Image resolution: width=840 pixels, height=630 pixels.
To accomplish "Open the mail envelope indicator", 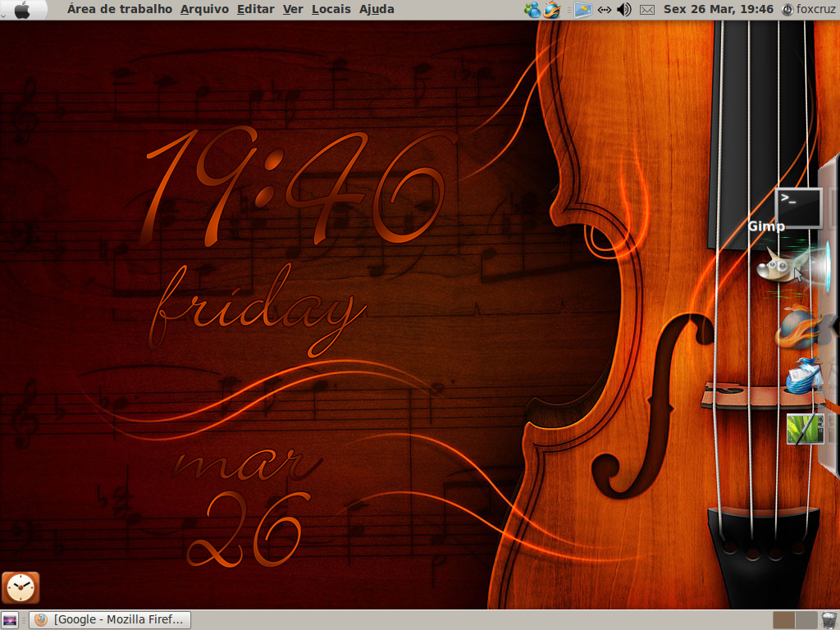I will 647,10.
